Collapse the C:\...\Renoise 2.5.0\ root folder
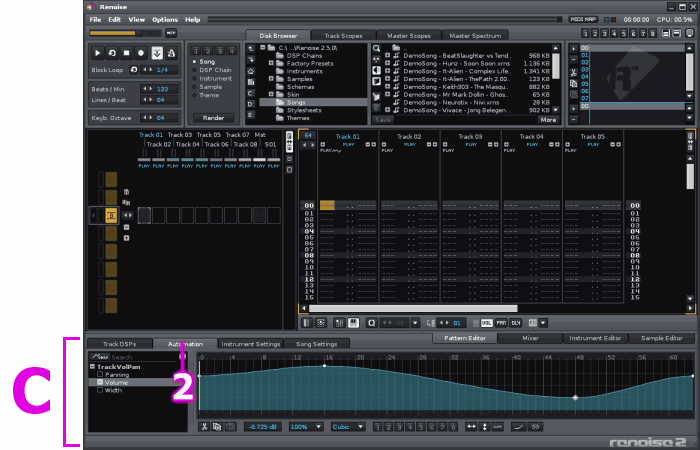700x450 pixels. (262, 47)
